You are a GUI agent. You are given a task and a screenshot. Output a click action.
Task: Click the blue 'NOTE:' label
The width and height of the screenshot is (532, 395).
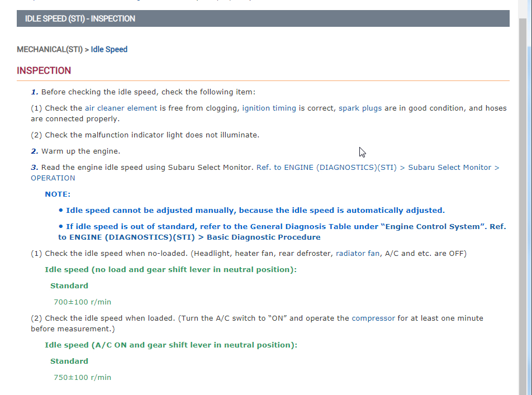coord(58,194)
